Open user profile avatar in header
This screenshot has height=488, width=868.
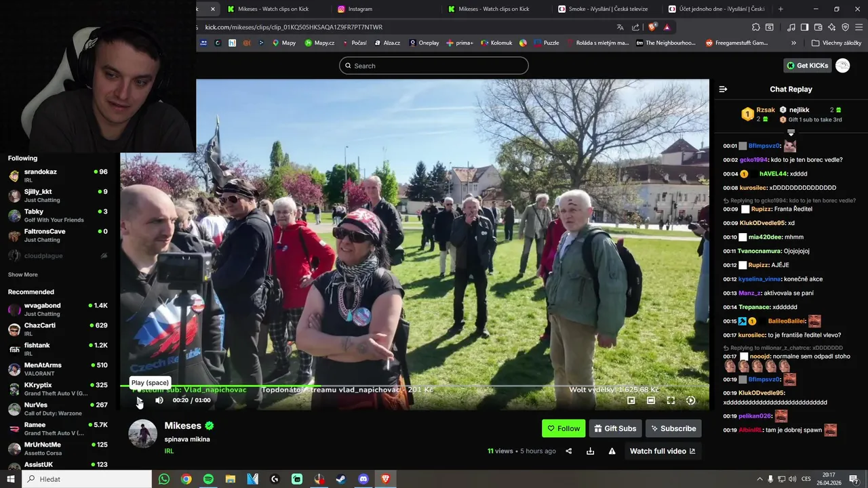point(843,66)
